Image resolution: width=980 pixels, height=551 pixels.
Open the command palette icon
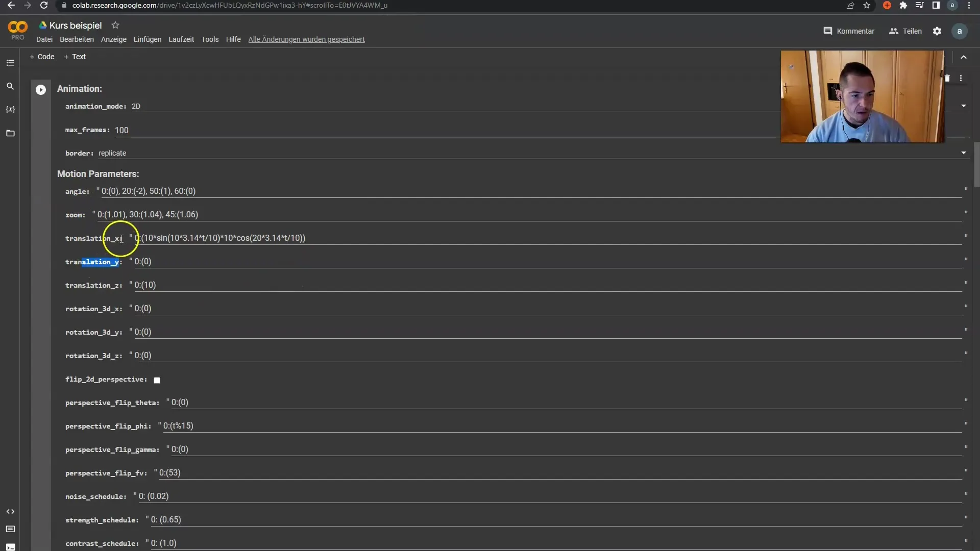pos(10,529)
